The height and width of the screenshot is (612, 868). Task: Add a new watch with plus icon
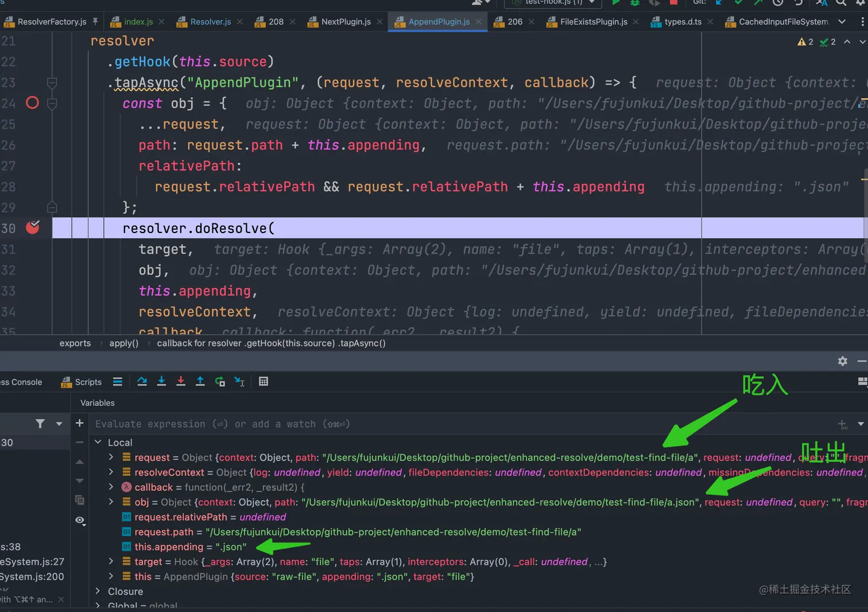point(80,423)
